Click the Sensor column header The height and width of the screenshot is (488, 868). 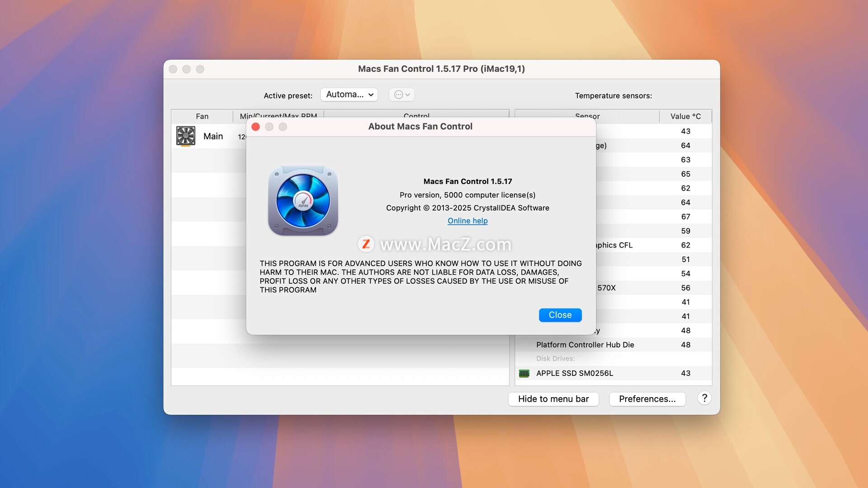point(587,116)
